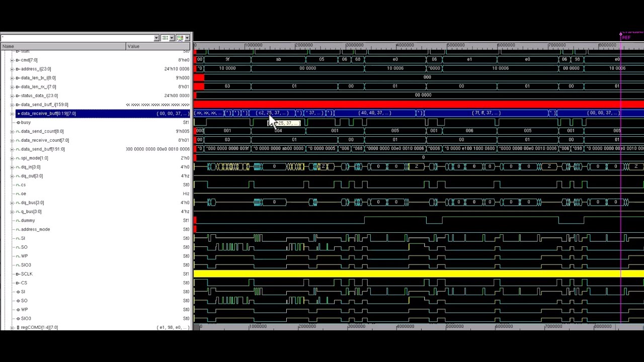Click the red data_send_buff_i waveform band
Image resolution: width=644 pixels, height=362 pixels.
pyautogui.click(x=419, y=104)
